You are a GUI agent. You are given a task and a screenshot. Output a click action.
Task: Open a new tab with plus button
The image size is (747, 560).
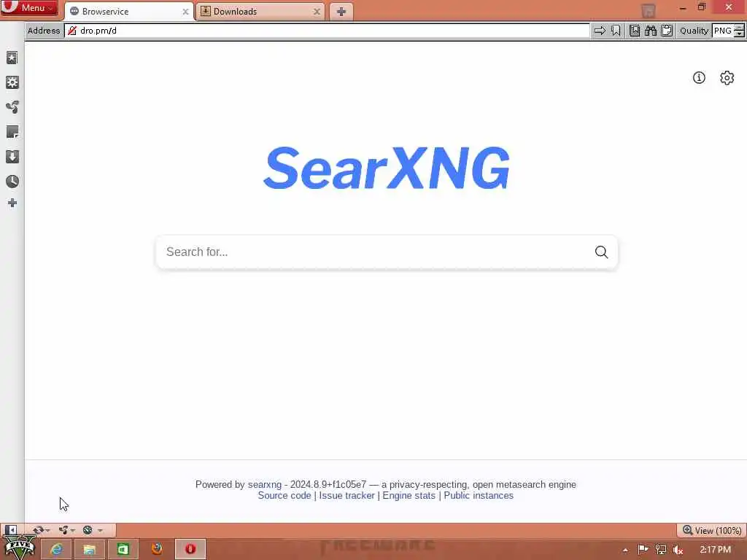tap(341, 12)
